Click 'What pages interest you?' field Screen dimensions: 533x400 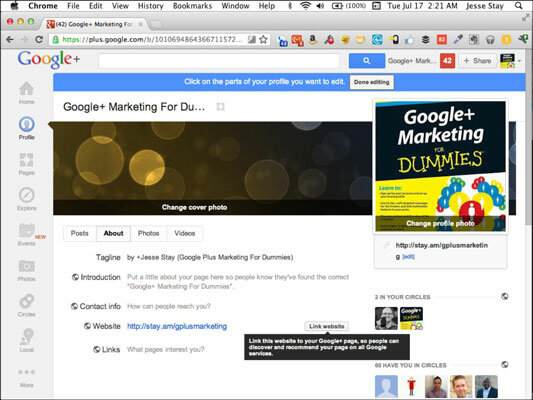click(166, 349)
